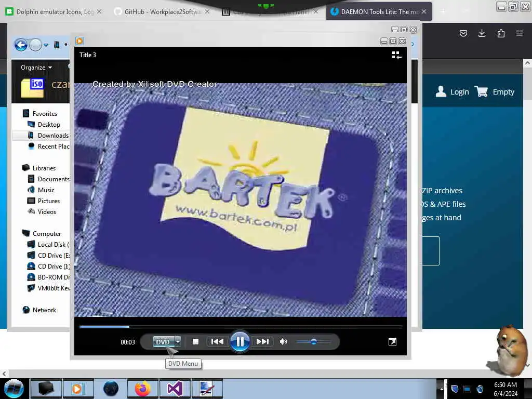This screenshot has height=399, width=532.
Task: Select Desktop in Explorer sidebar
Action: pos(48,125)
